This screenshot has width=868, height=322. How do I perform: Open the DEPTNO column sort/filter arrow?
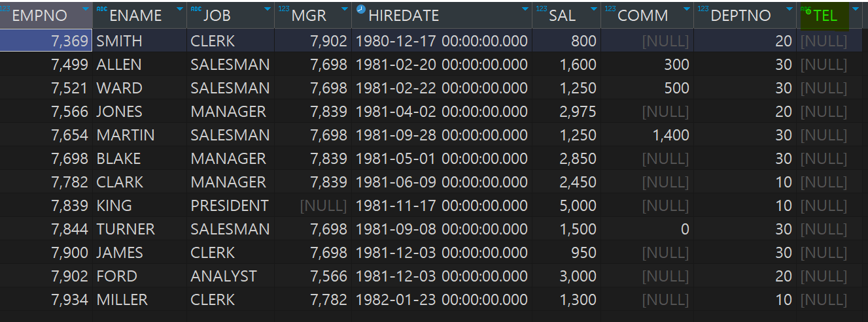(789, 9)
